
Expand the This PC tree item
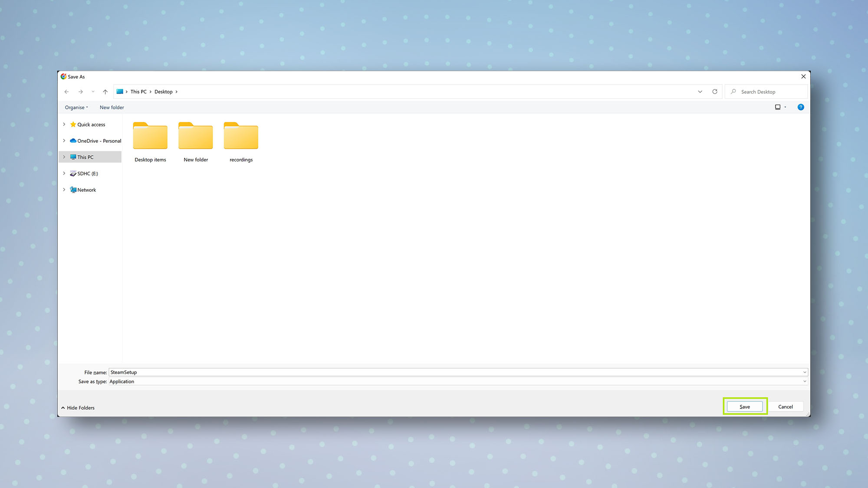[64, 157]
